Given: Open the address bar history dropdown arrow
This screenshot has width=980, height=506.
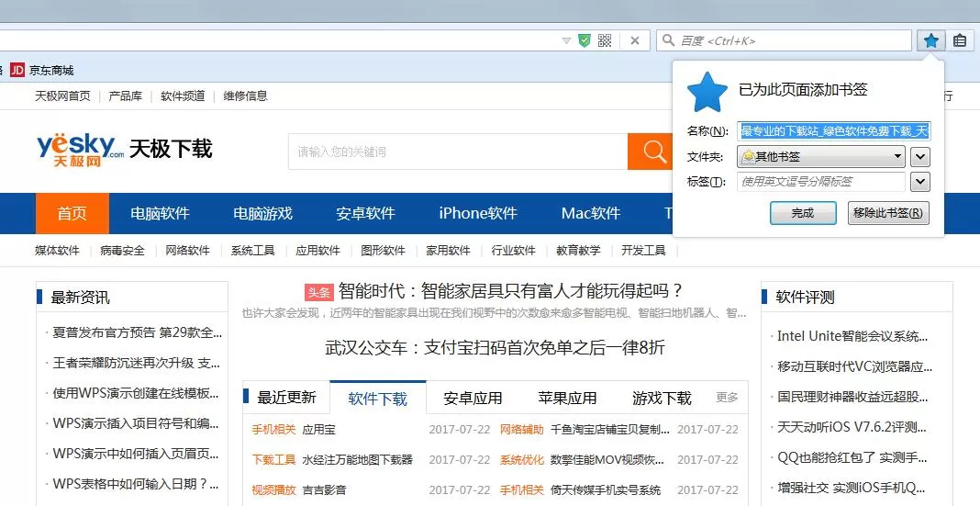Looking at the screenshot, I should click(566, 40).
